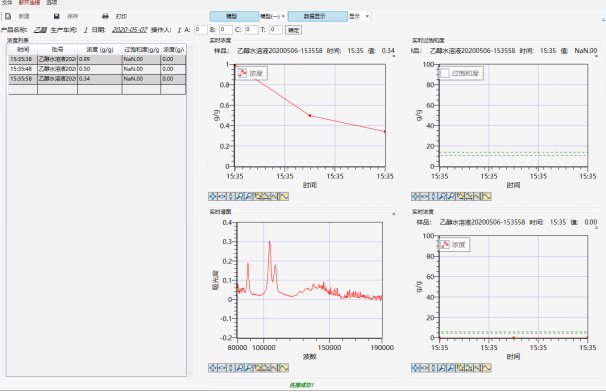Click the new document icon in toolbar

[x=8, y=16]
